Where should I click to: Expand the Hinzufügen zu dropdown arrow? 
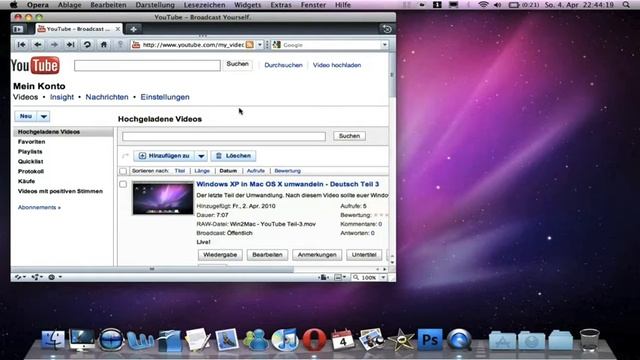(x=201, y=156)
